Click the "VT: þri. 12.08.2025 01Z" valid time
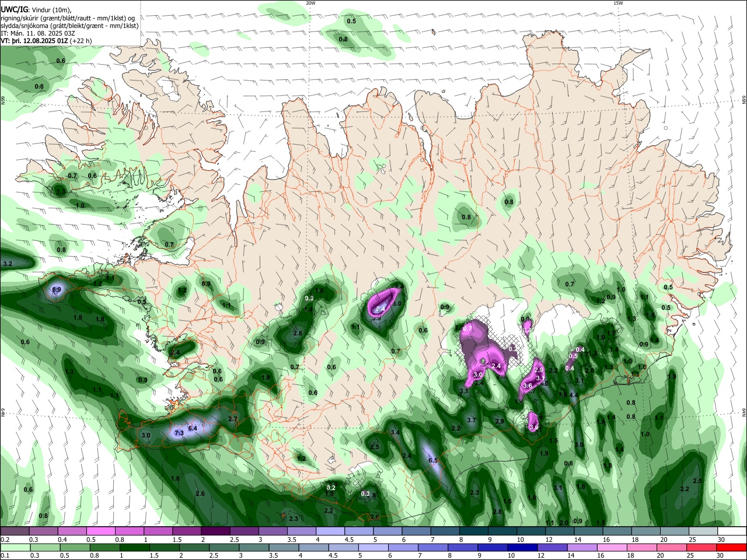 [x=35, y=41]
